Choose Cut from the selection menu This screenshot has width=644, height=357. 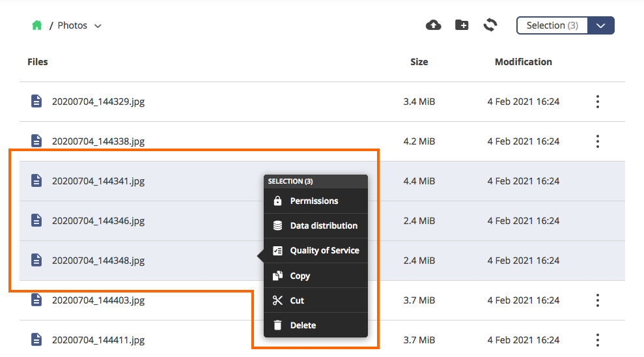(315, 300)
